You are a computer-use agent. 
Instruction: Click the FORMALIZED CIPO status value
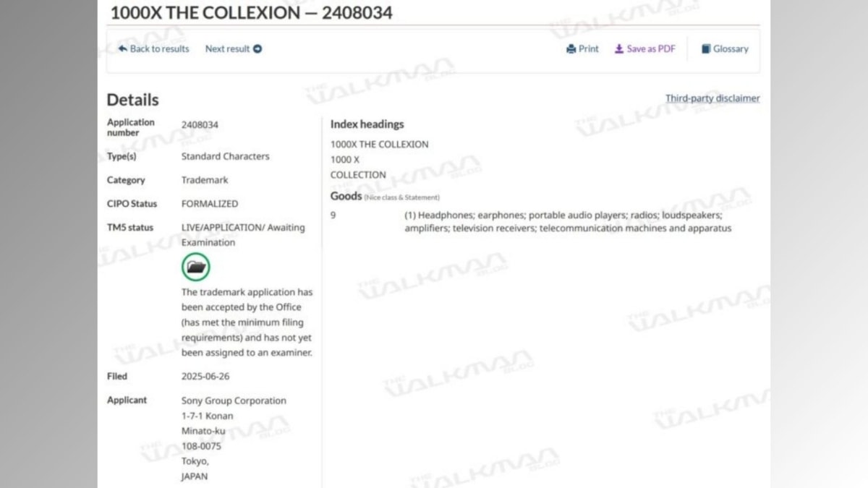coord(210,204)
